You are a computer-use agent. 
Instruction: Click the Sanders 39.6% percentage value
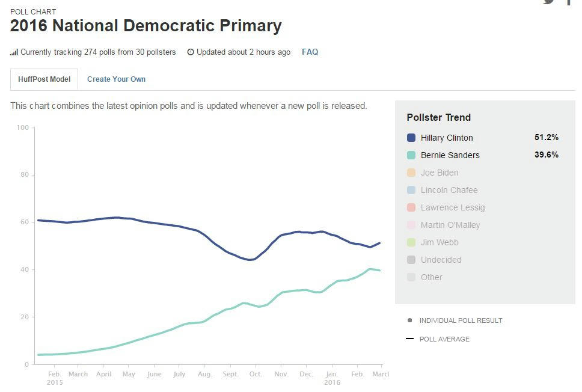click(x=546, y=155)
